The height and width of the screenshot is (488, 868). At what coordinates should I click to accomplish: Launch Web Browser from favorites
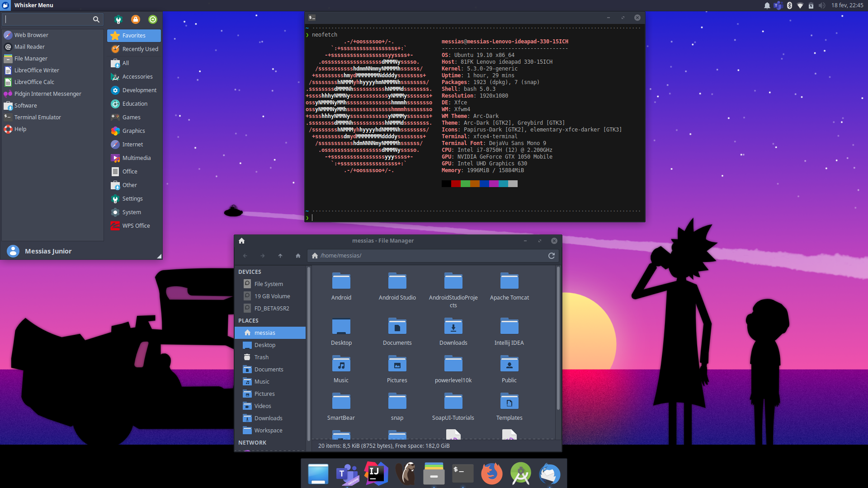click(x=52, y=35)
